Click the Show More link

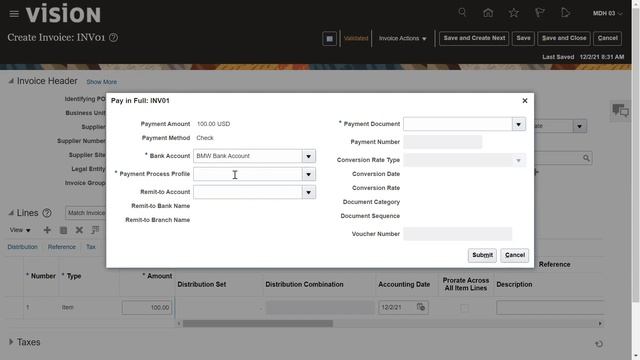point(102,82)
